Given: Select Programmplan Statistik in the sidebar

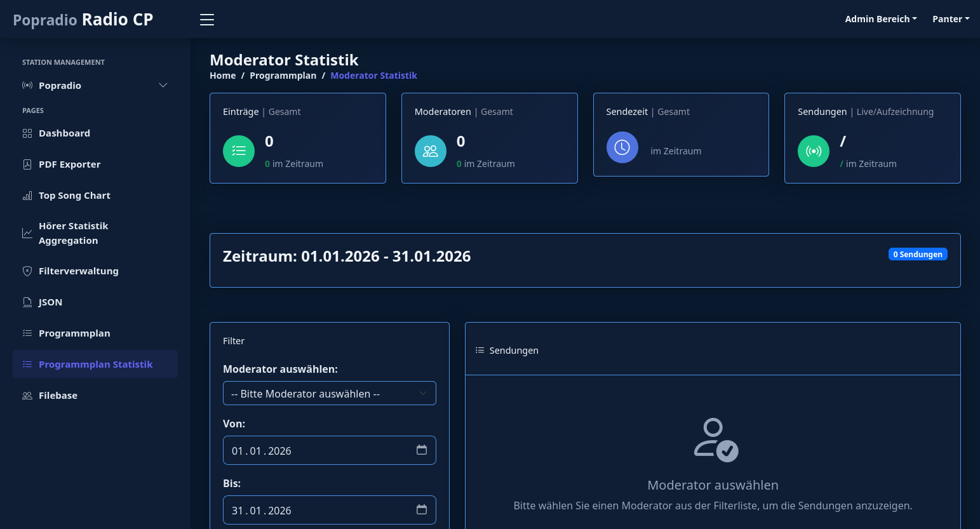Looking at the screenshot, I should click(96, 364).
